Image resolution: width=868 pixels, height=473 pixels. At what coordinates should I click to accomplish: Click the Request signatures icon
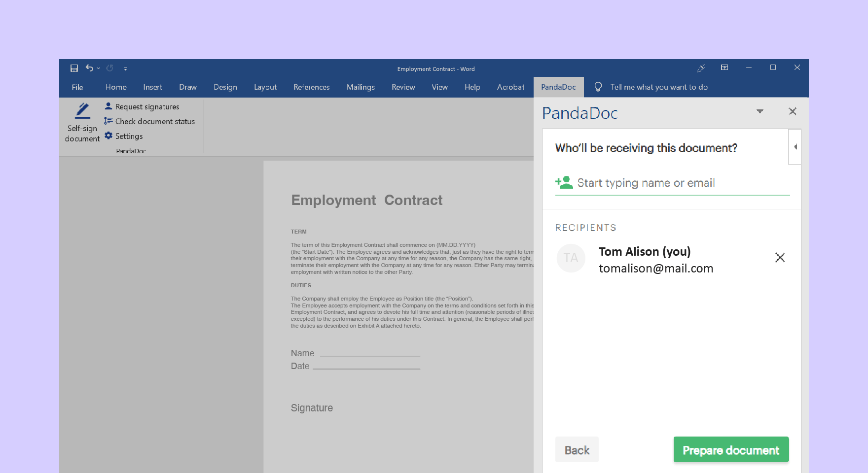tap(108, 106)
